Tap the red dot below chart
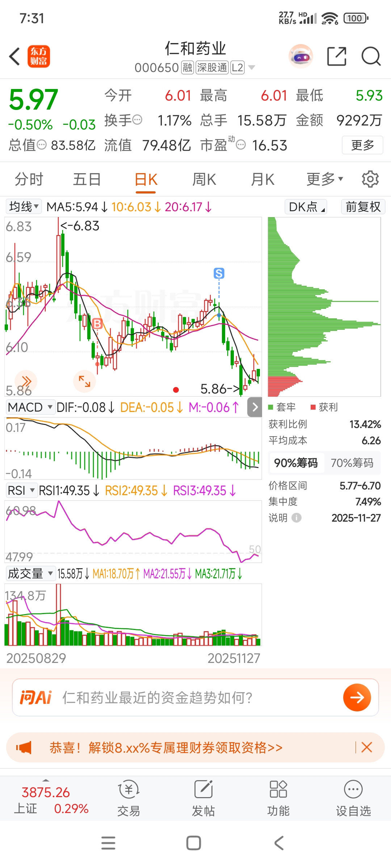The width and height of the screenshot is (391, 868). [x=176, y=390]
